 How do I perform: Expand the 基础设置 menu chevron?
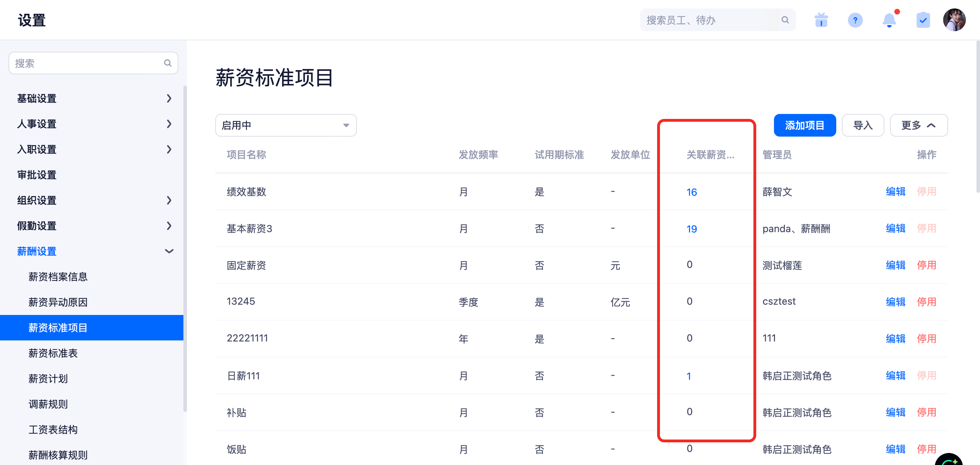(169, 98)
